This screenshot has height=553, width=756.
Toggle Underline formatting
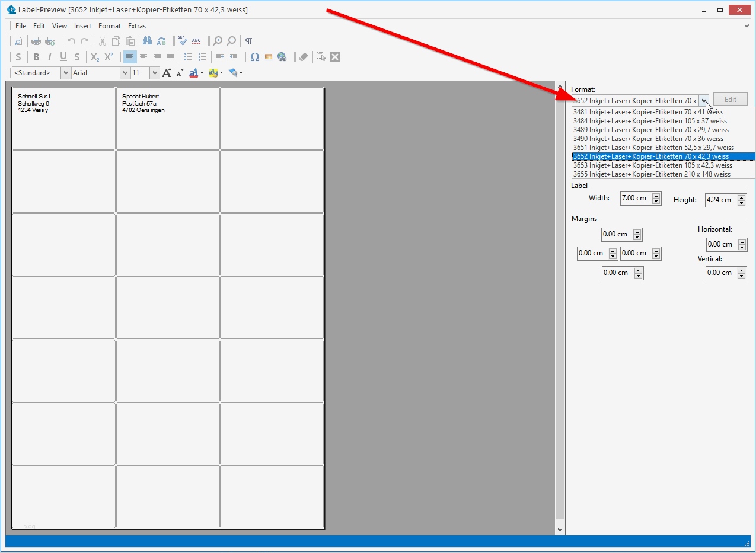tap(63, 57)
